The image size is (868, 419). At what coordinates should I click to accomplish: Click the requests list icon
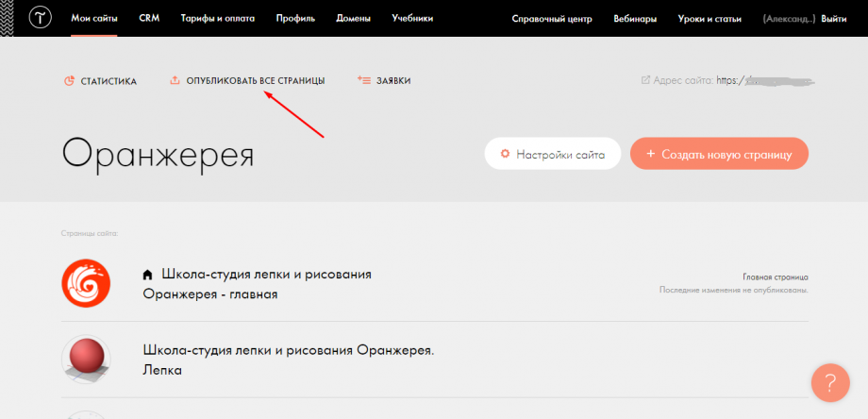(x=364, y=81)
